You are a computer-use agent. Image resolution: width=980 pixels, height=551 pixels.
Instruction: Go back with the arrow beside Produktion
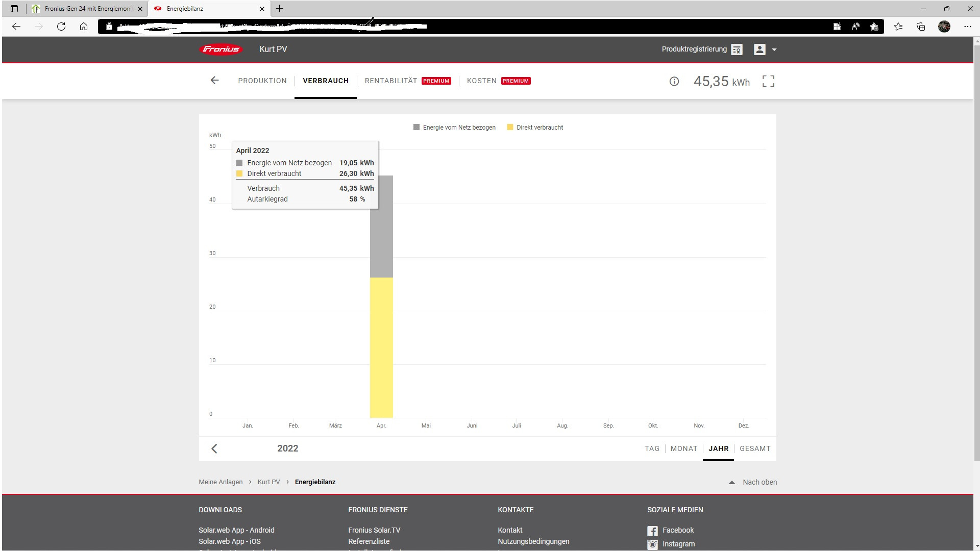coord(214,81)
